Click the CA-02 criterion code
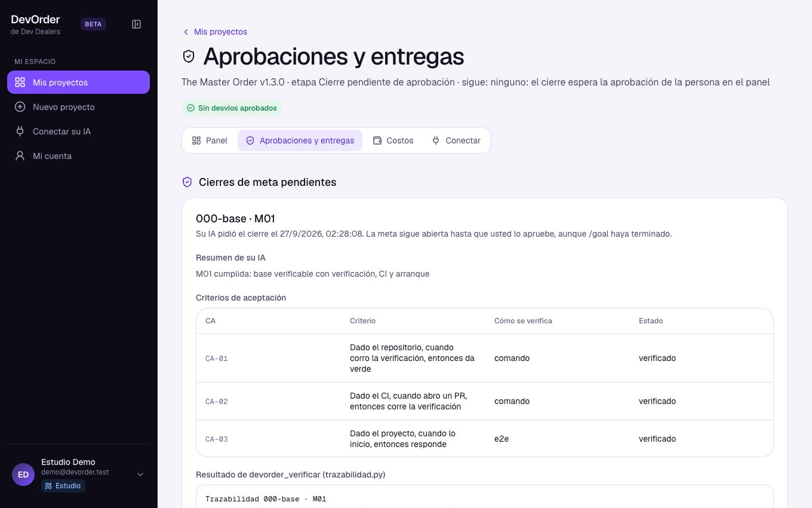812x508 pixels. click(217, 402)
